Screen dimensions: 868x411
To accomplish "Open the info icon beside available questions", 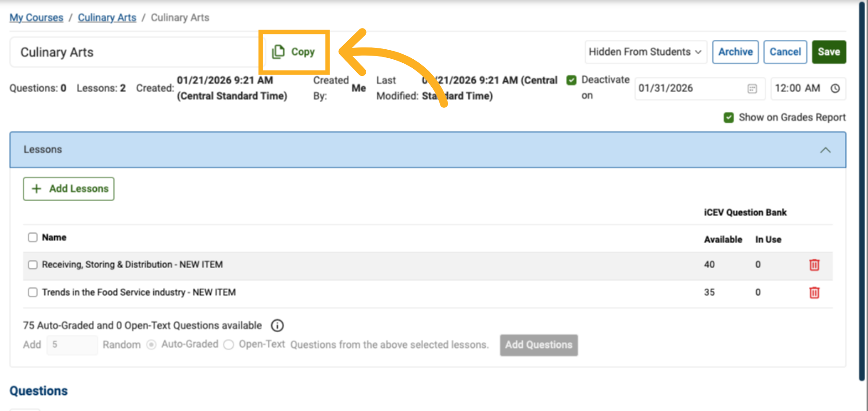I will tap(277, 326).
